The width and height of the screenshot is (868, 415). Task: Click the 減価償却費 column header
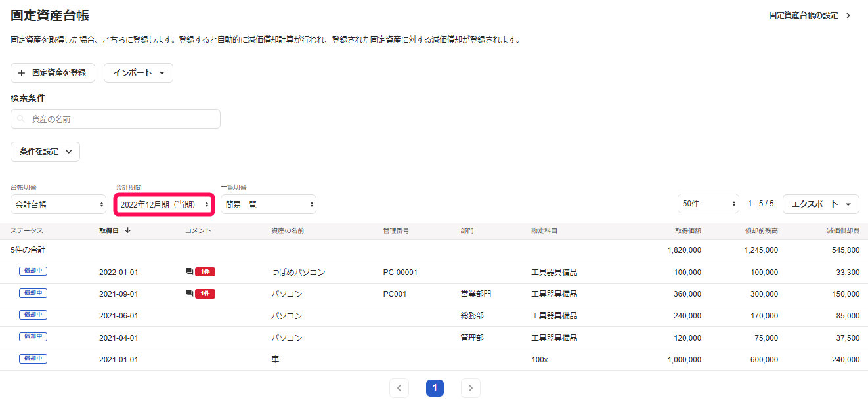pos(843,230)
